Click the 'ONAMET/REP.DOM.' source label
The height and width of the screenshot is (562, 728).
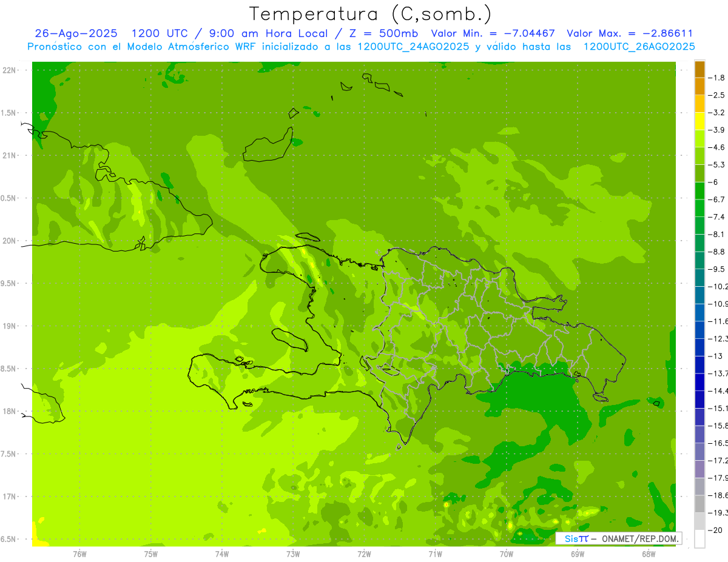pyautogui.click(x=639, y=538)
